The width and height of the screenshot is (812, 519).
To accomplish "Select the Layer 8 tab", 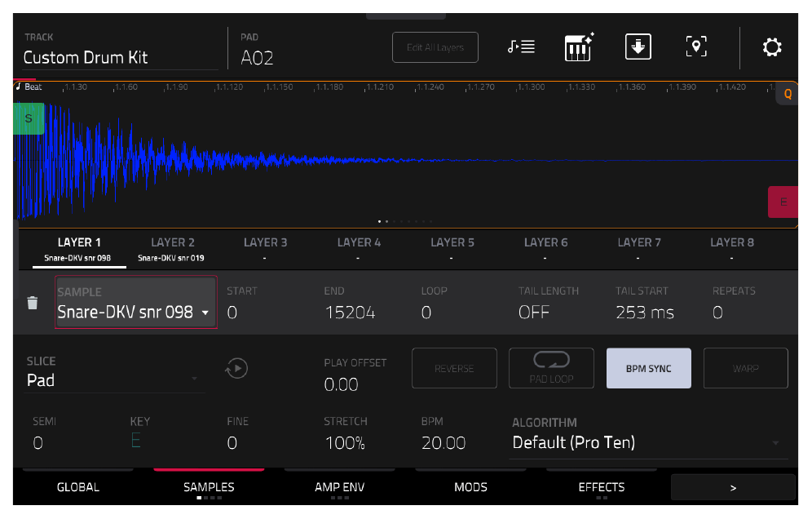I will tap(732, 250).
